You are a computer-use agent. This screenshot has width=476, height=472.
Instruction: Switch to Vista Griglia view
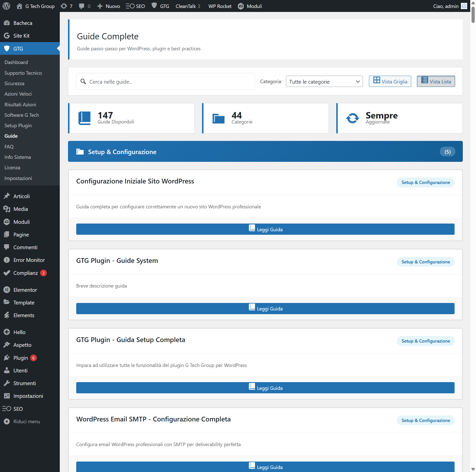pyautogui.click(x=390, y=81)
